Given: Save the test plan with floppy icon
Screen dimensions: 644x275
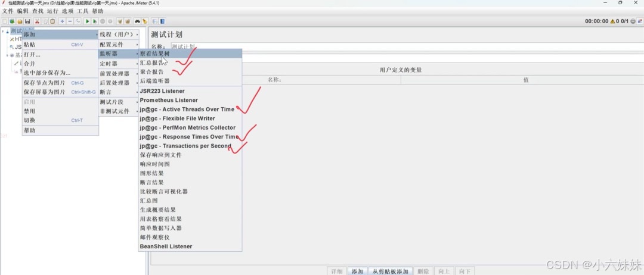Looking at the screenshot, I should point(27,21).
